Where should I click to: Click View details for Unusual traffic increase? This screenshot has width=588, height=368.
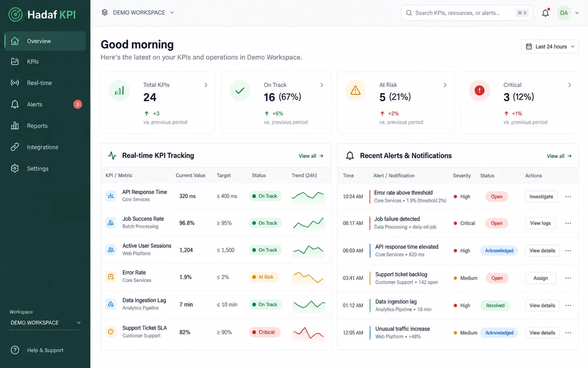point(542,333)
